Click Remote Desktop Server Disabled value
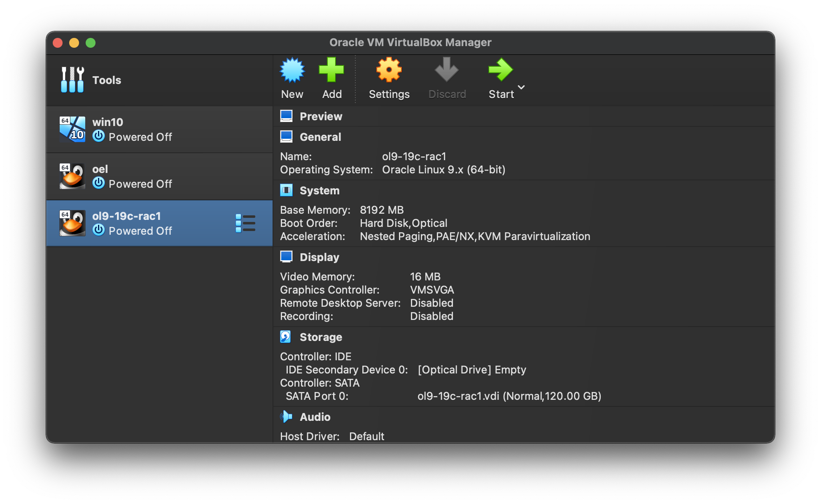The image size is (821, 504). click(431, 303)
